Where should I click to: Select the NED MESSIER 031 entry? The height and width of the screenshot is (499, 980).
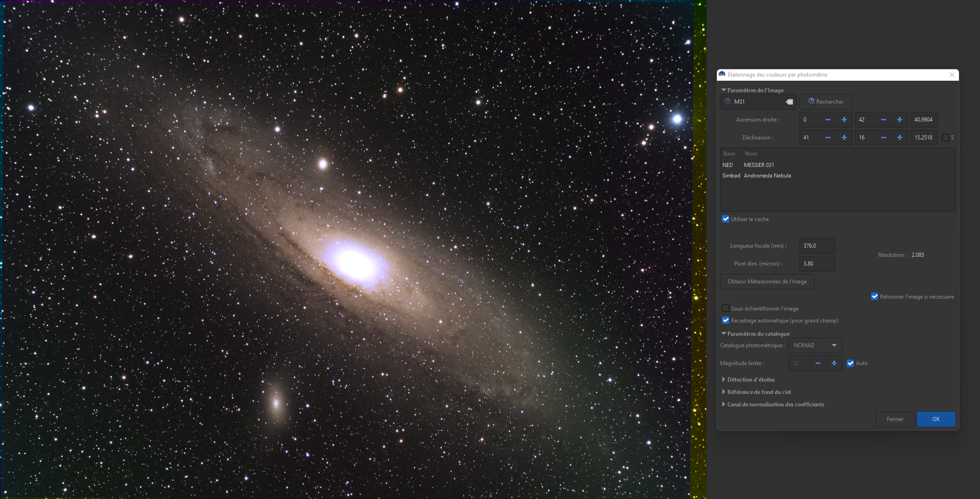(758, 165)
